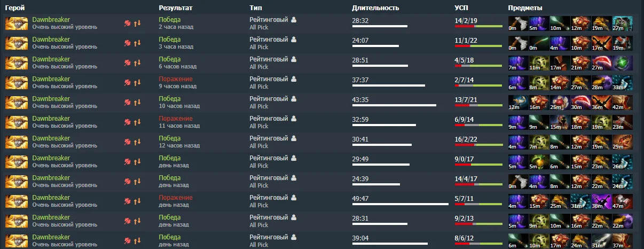Screen dimensions: 644x249
Task: Click the Победа link from 12 часов назад
Action: pyautogui.click(x=169, y=138)
